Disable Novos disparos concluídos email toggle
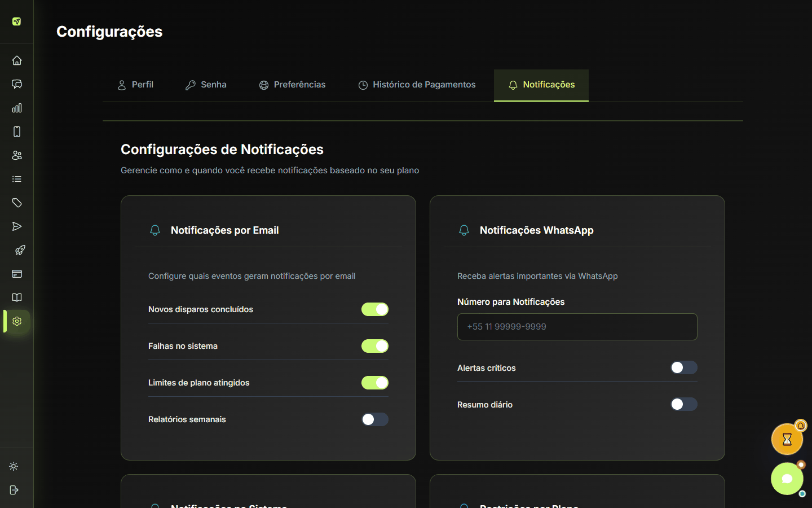Screen dimensions: 812x508 [375, 309]
